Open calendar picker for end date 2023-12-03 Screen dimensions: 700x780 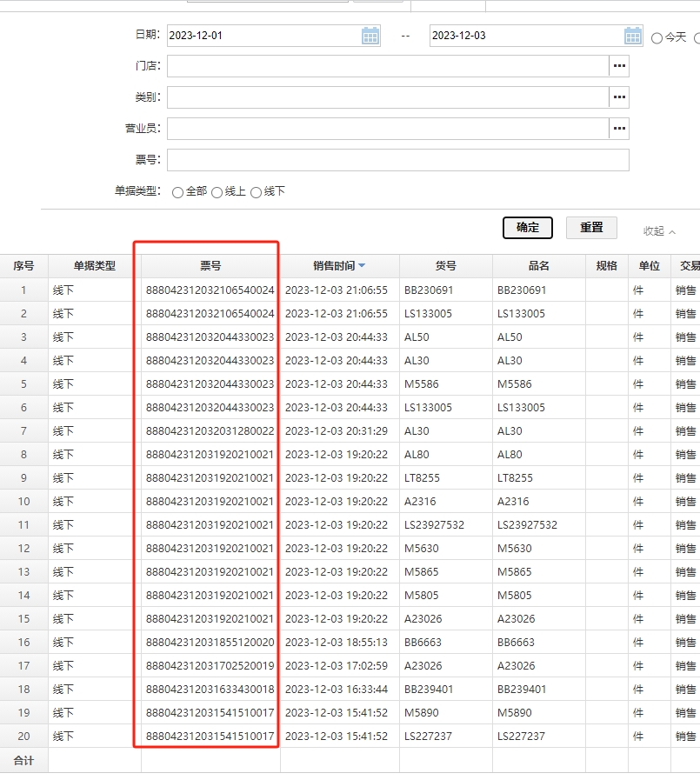tap(633, 36)
